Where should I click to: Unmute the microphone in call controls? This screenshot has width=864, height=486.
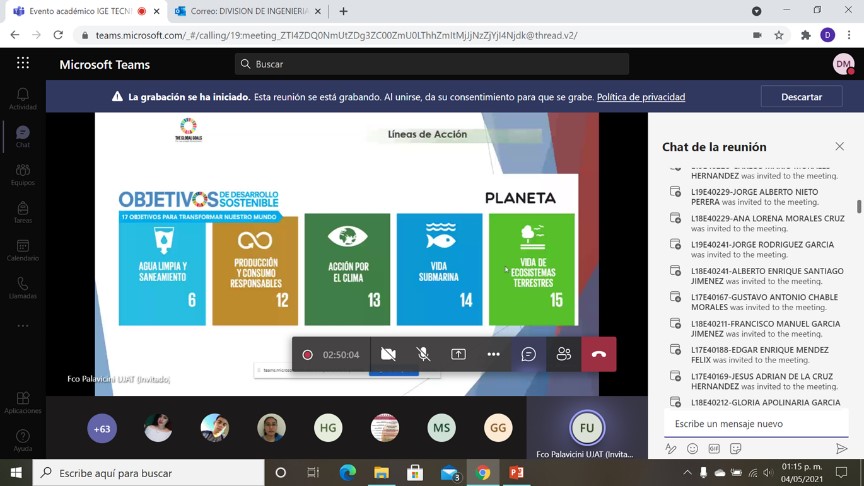423,354
